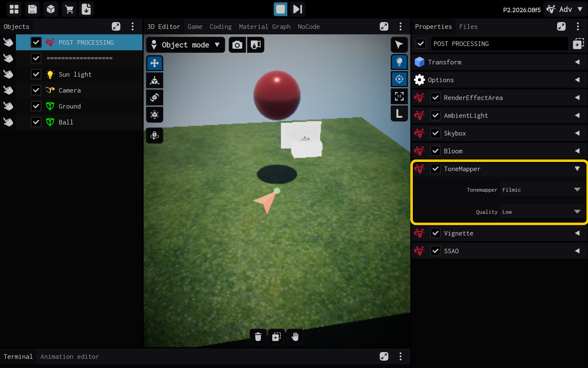Expand the Properties panel
The height and width of the screenshot is (368, 588).
561,26
